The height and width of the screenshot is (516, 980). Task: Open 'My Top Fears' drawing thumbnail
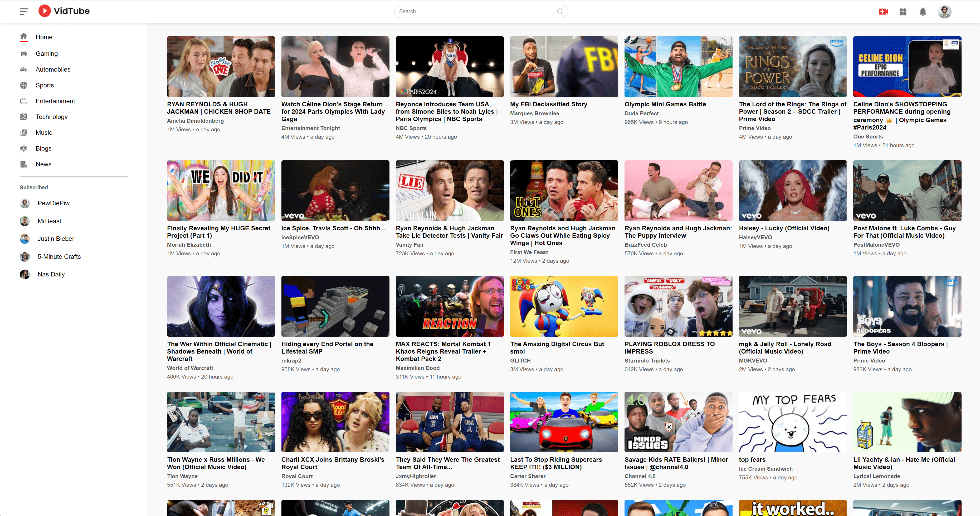793,422
